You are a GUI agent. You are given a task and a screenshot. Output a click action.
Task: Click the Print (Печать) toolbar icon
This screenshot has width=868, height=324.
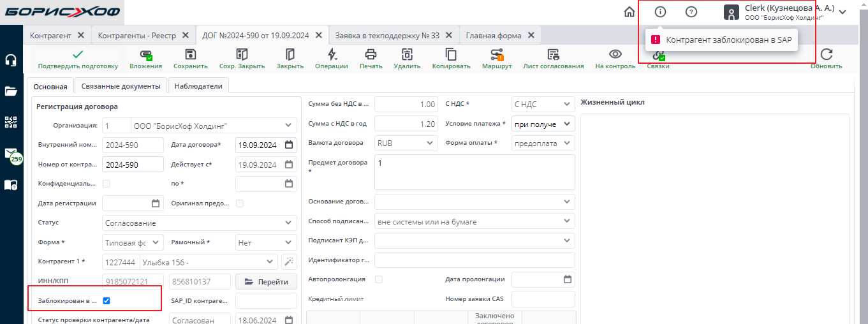click(371, 55)
